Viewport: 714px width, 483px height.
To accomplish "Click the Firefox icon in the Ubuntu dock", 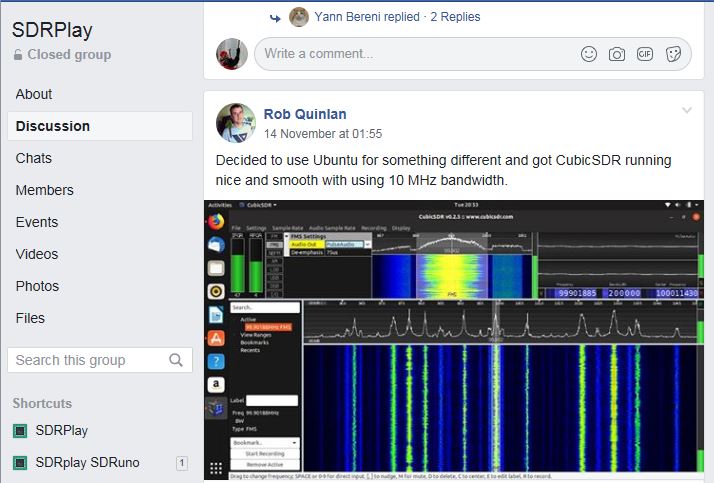I will pos(216,222).
